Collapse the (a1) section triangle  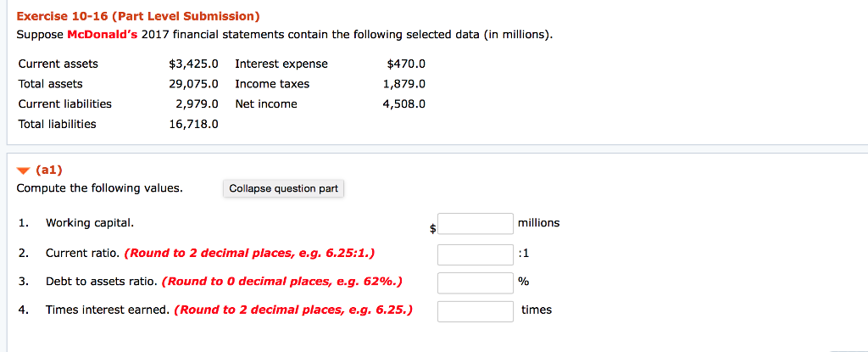click(24, 170)
